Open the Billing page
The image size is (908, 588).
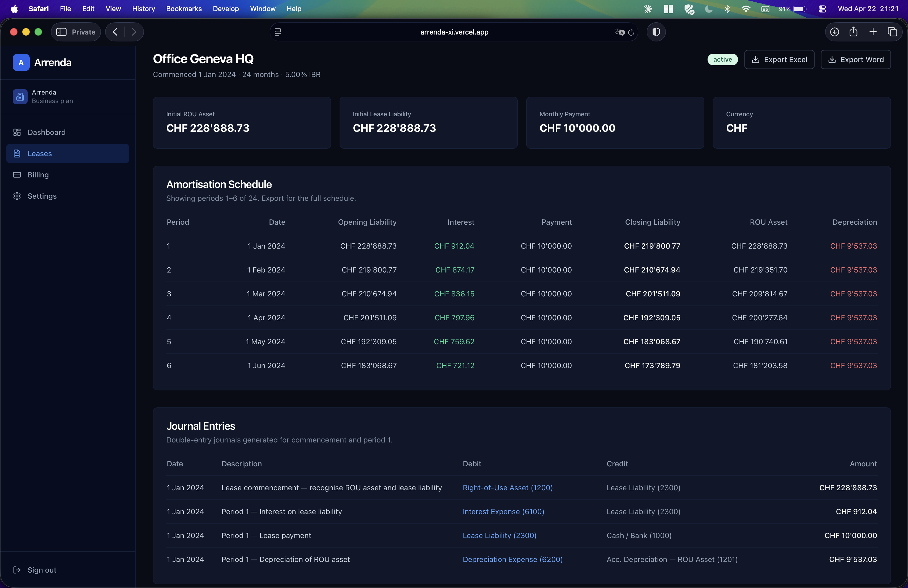pyautogui.click(x=38, y=175)
